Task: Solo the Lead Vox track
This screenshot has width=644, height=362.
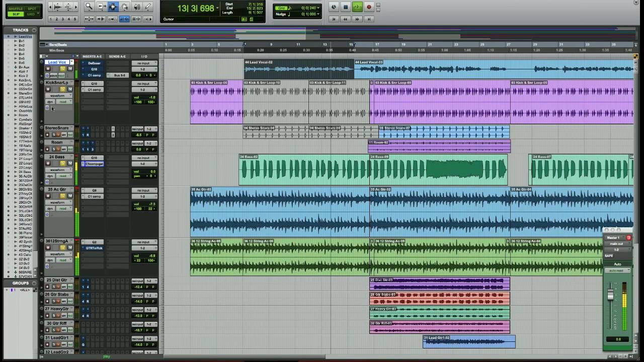Action: [x=63, y=69]
